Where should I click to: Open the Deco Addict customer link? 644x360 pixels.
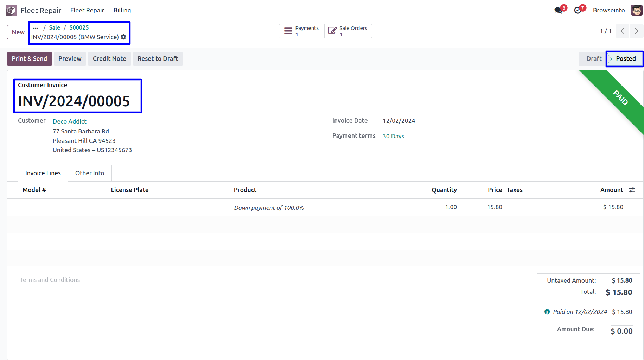pyautogui.click(x=70, y=121)
